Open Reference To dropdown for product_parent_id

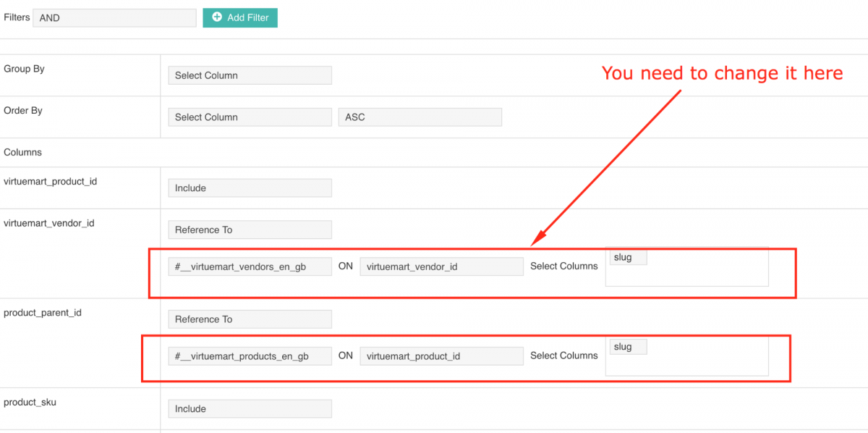point(250,319)
